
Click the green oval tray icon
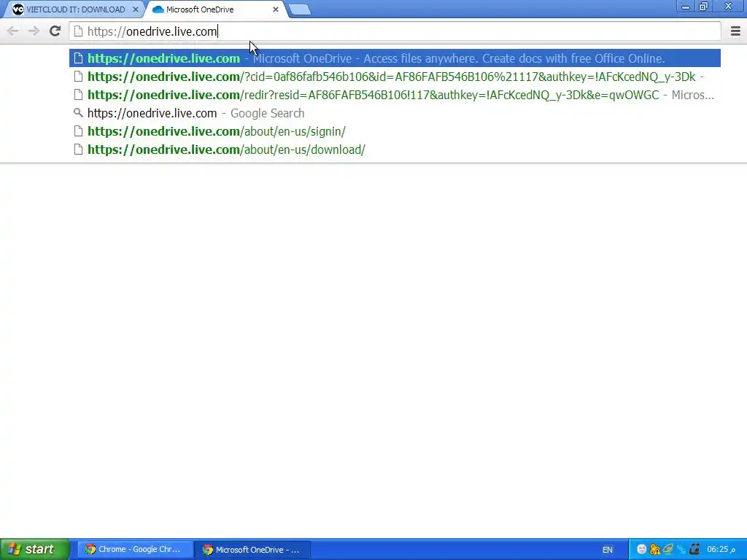coord(668,550)
